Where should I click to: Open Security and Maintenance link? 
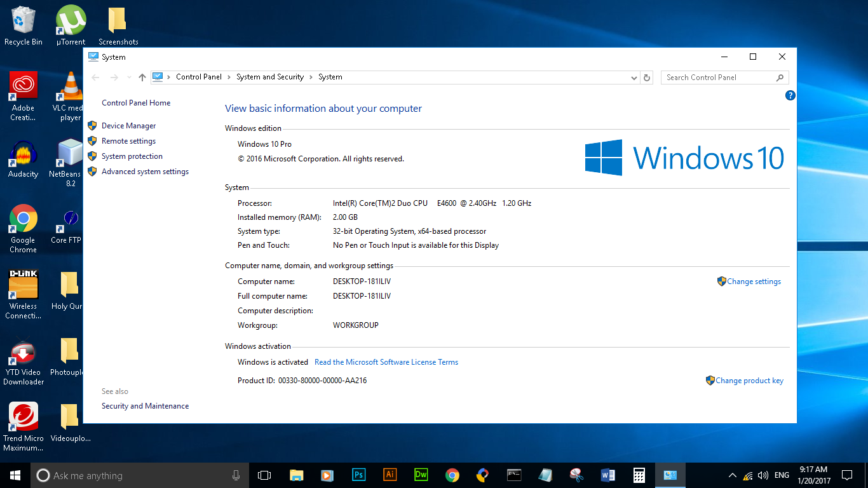click(x=145, y=406)
